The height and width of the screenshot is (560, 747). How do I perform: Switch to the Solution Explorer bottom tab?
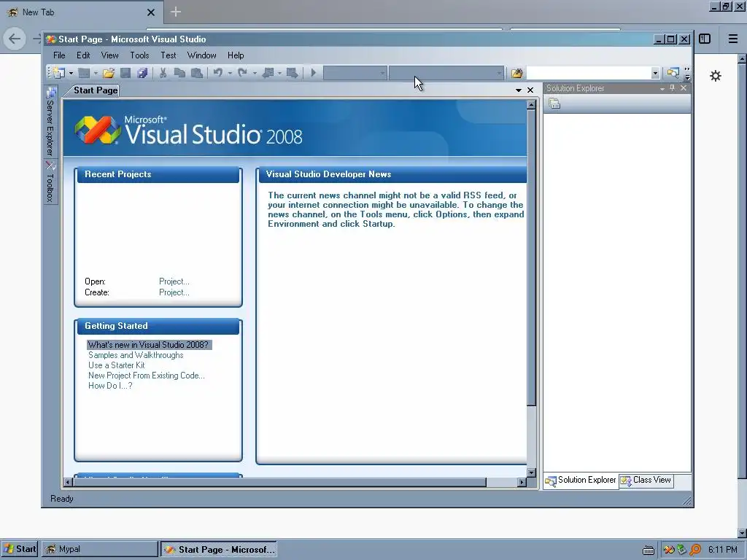click(581, 481)
